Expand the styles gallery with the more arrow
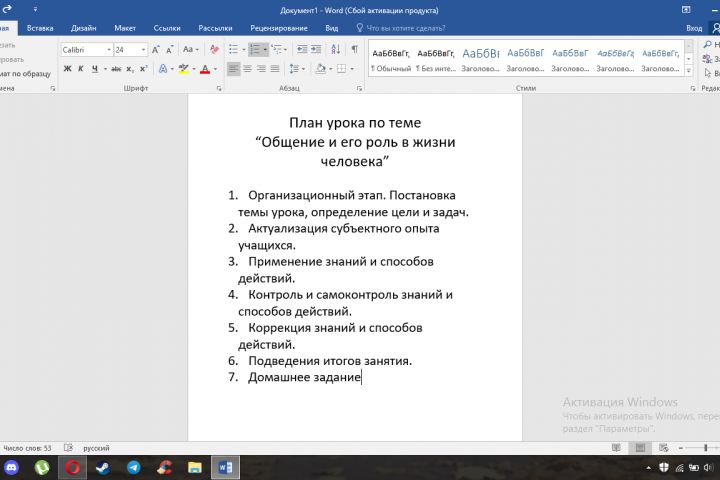The width and height of the screenshot is (720, 480). pos(688,70)
